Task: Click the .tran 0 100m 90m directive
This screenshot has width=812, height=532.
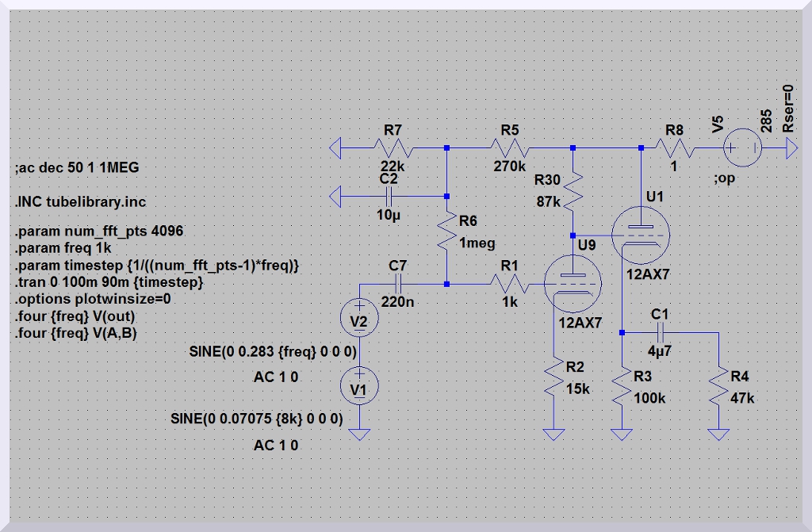Action: point(109,281)
